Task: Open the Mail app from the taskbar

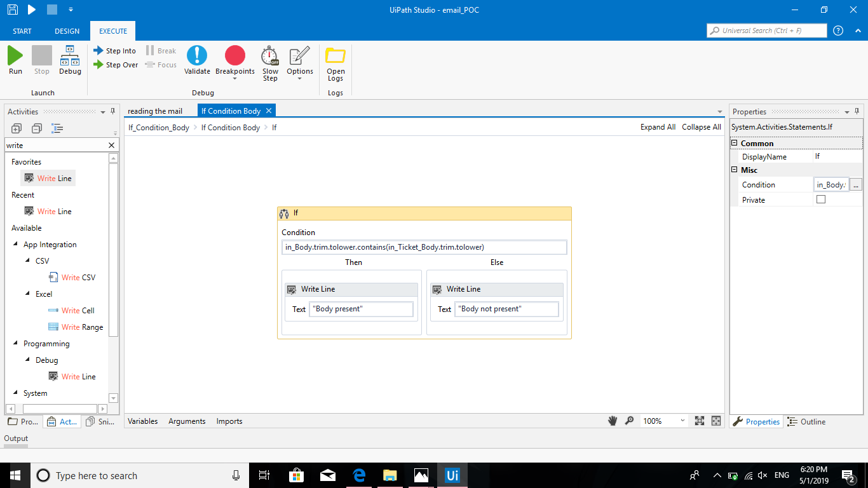Action: pos(328,475)
